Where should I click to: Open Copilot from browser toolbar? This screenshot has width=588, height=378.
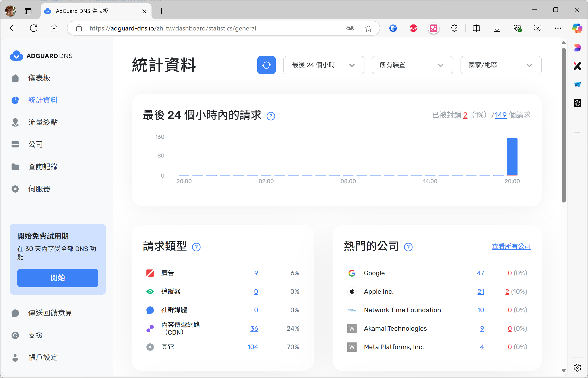pos(577,28)
